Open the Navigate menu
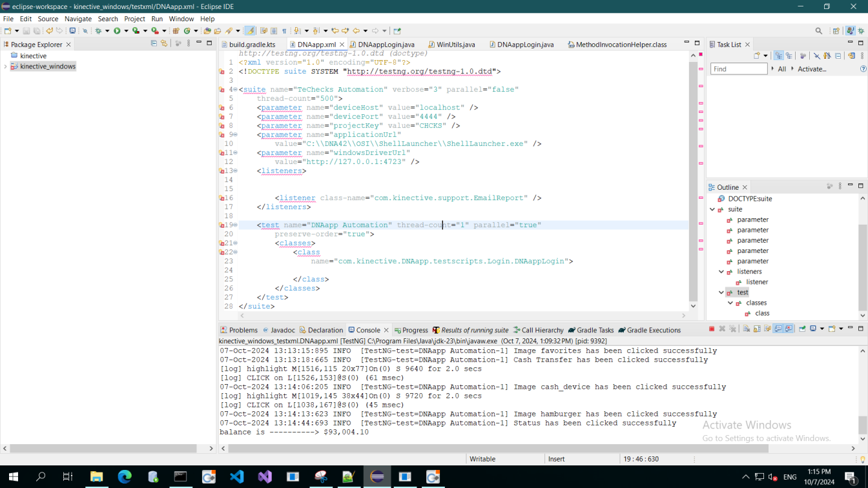Viewport: 868px width, 488px height. click(x=77, y=19)
